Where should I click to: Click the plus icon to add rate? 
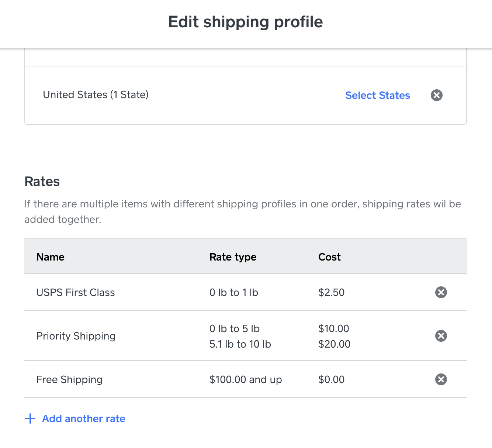pos(30,418)
